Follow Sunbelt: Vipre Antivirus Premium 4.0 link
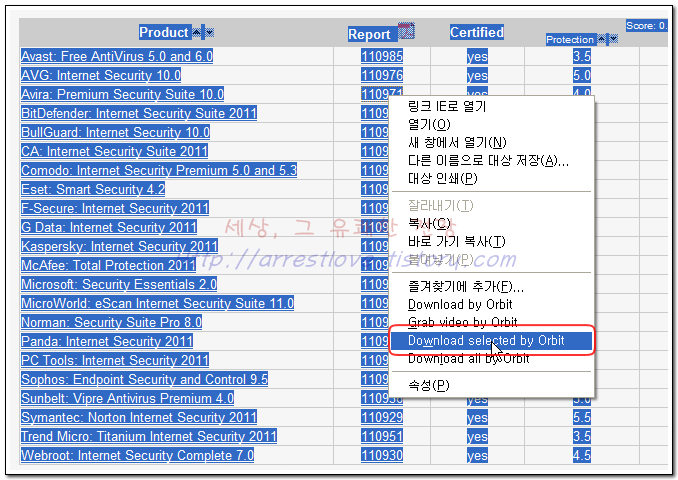The width and height of the screenshot is (678, 480). pos(127,398)
